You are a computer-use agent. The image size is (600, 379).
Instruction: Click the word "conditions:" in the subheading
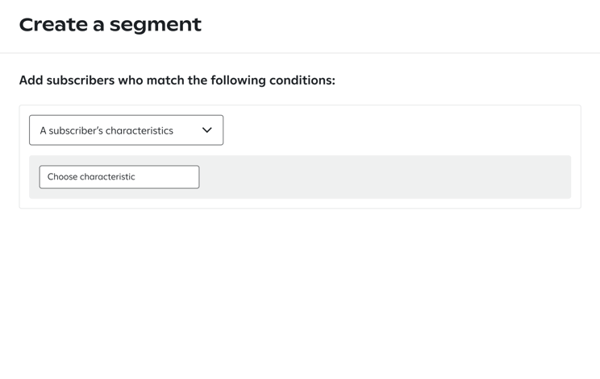302,80
